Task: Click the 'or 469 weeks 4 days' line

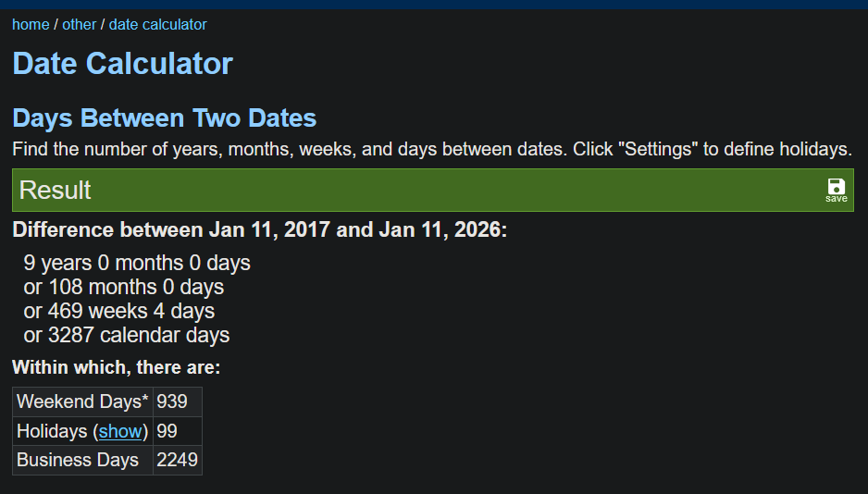Action: pyautogui.click(x=119, y=311)
